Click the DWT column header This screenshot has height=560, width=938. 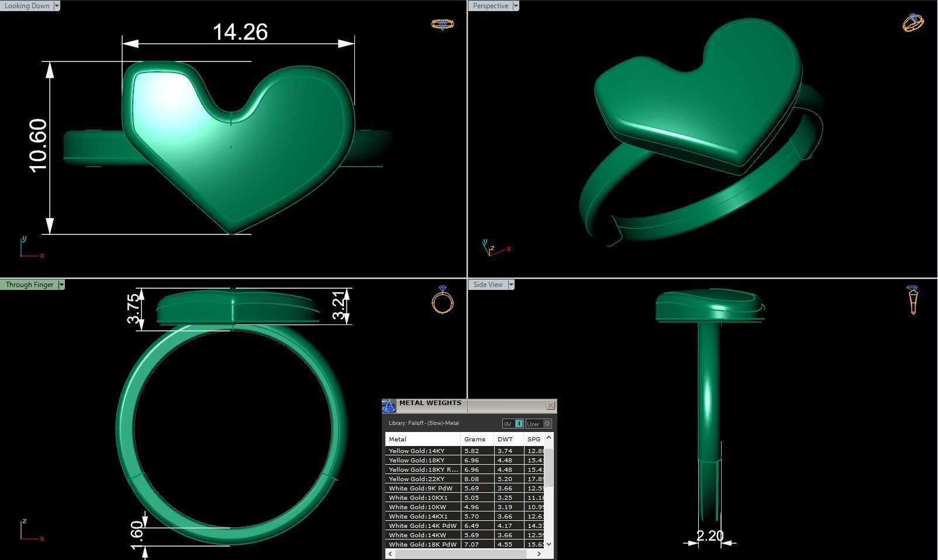pyautogui.click(x=505, y=439)
